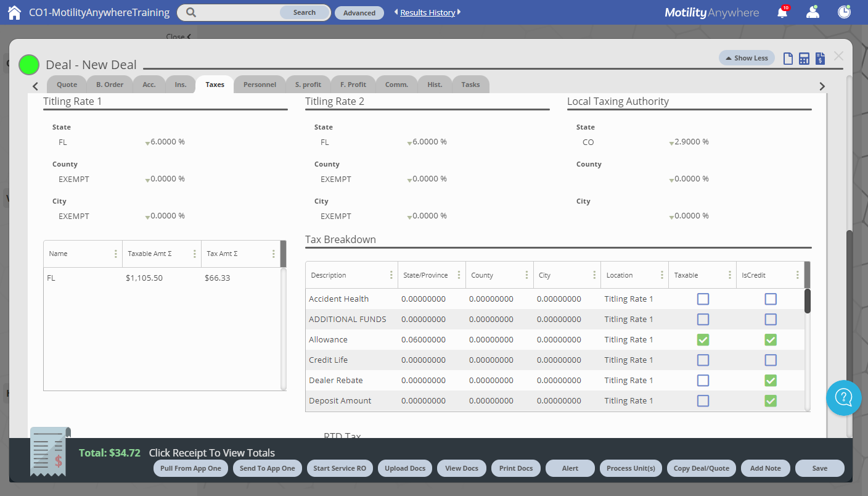Open the Taxable column menu in Tax Breakdown
Viewport: 868px width, 496px height.
pos(730,275)
